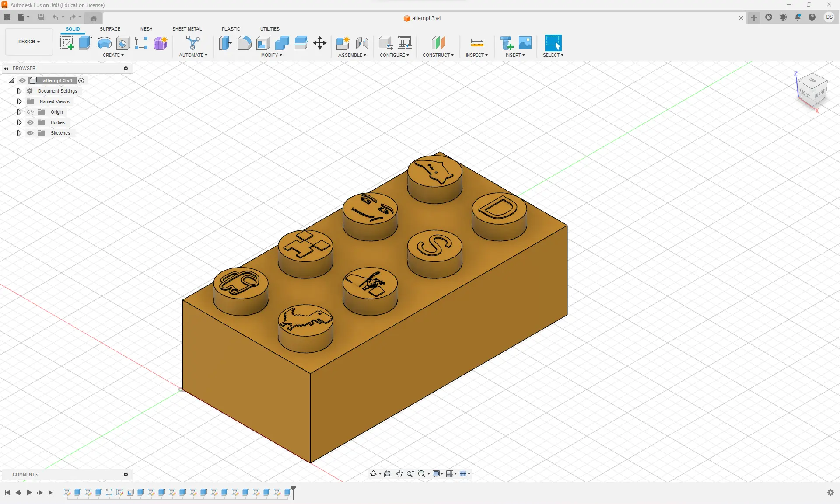This screenshot has height=504, width=840.
Task: Jump to timeline end
Action: click(51, 493)
